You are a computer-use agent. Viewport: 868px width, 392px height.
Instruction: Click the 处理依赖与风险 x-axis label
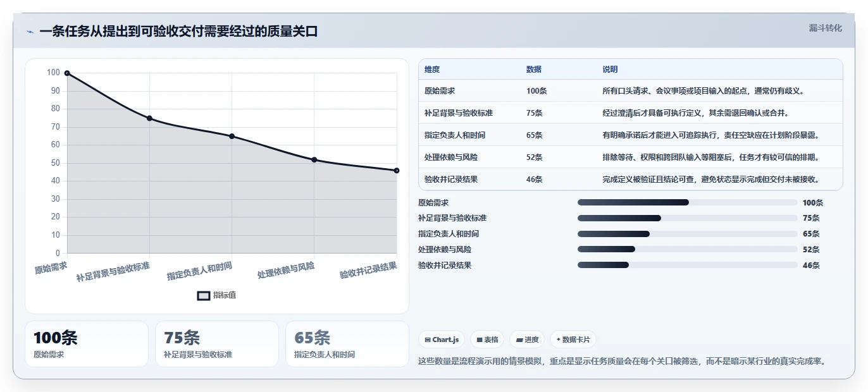coord(286,271)
